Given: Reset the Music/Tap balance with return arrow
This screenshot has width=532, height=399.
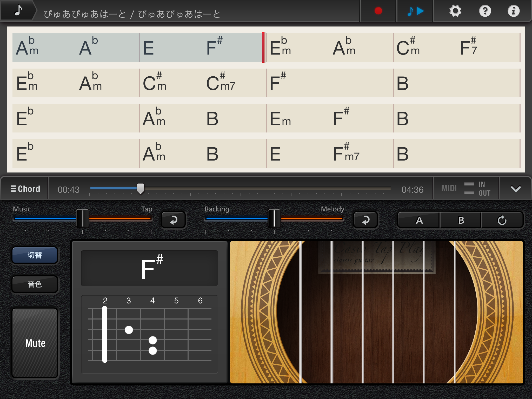Looking at the screenshot, I should click(x=173, y=220).
